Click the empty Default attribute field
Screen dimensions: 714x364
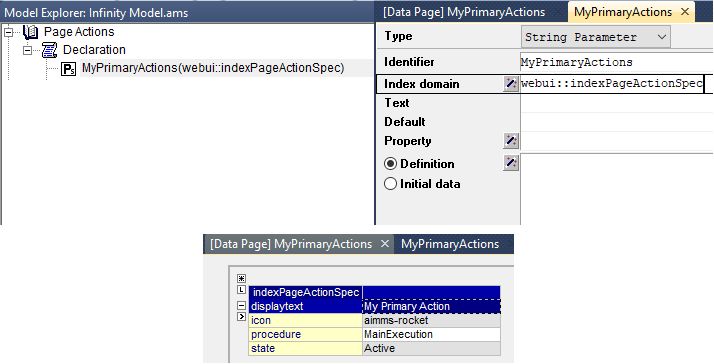pyautogui.click(x=617, y=122)
